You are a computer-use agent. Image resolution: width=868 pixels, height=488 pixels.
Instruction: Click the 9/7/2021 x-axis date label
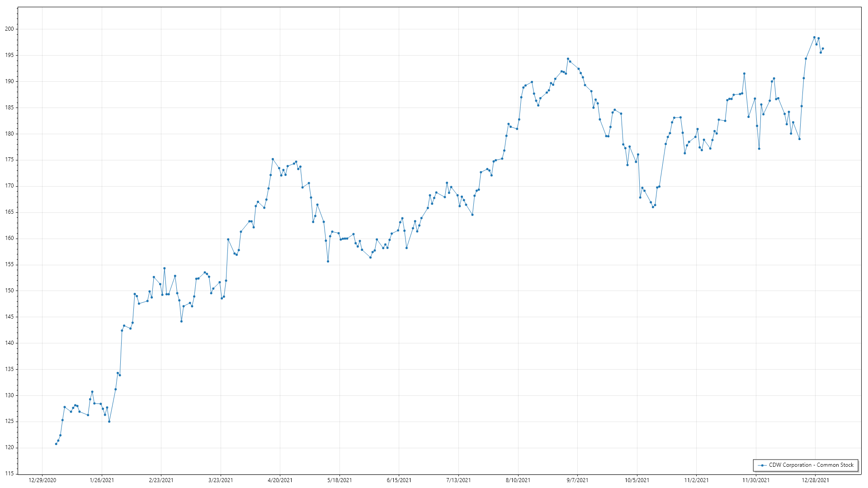point(577,480)
